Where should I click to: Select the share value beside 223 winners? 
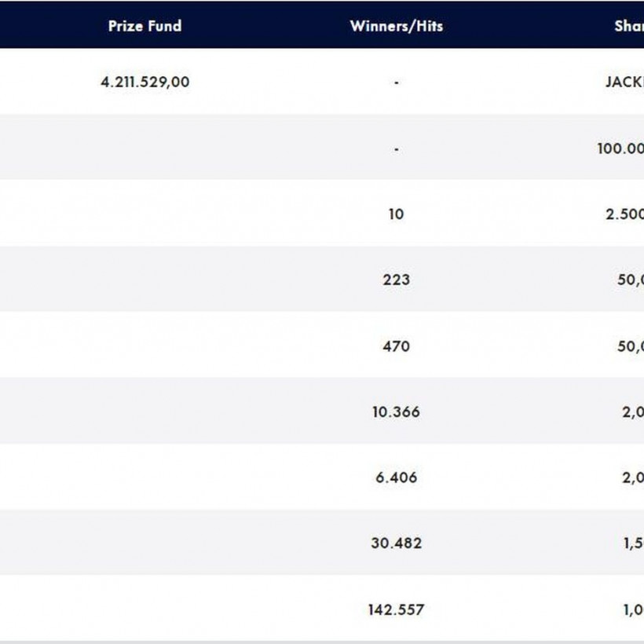point(630,280)
